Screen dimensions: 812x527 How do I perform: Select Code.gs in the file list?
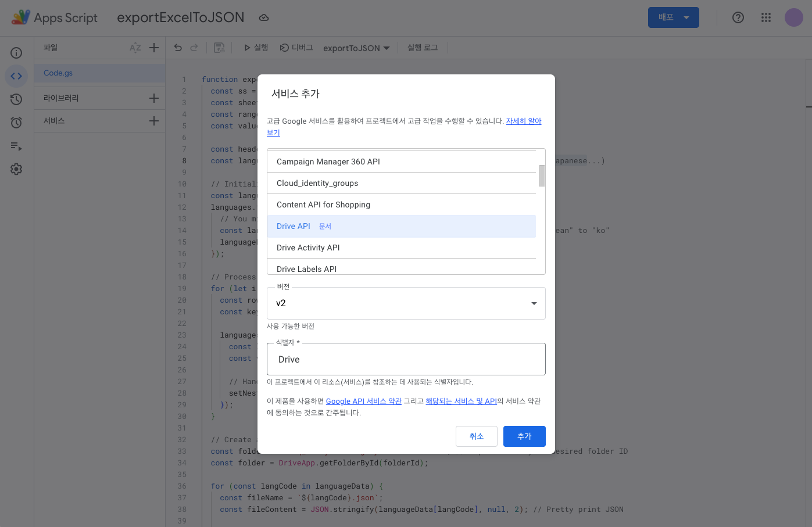point(100,73)
